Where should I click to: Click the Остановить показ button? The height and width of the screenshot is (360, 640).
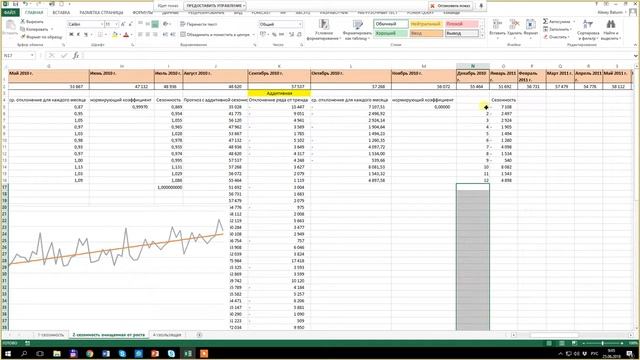tap(451, 6)
